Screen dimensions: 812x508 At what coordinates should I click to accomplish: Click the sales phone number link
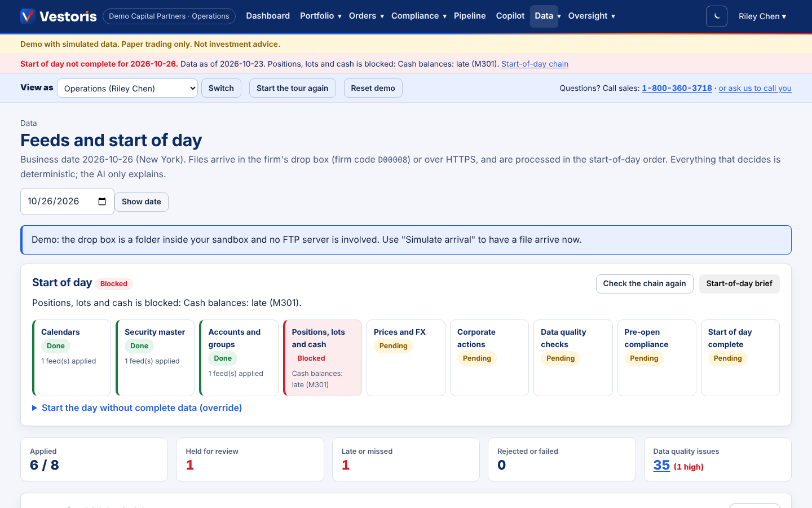(x=677, y=88)
